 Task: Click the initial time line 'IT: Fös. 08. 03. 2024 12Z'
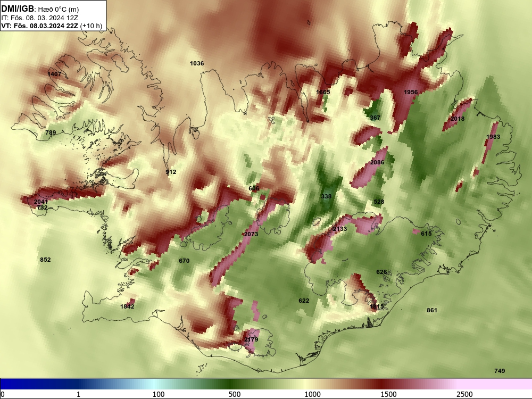point(40,18)
